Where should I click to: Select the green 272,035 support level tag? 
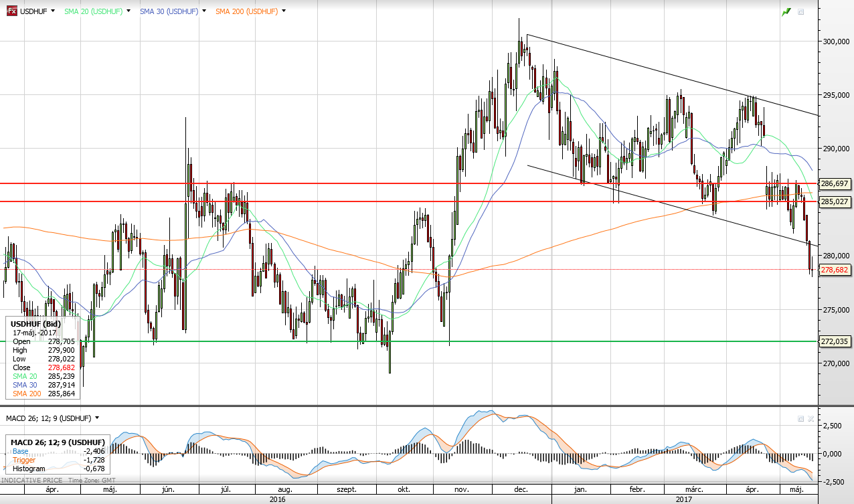[835, 341]
